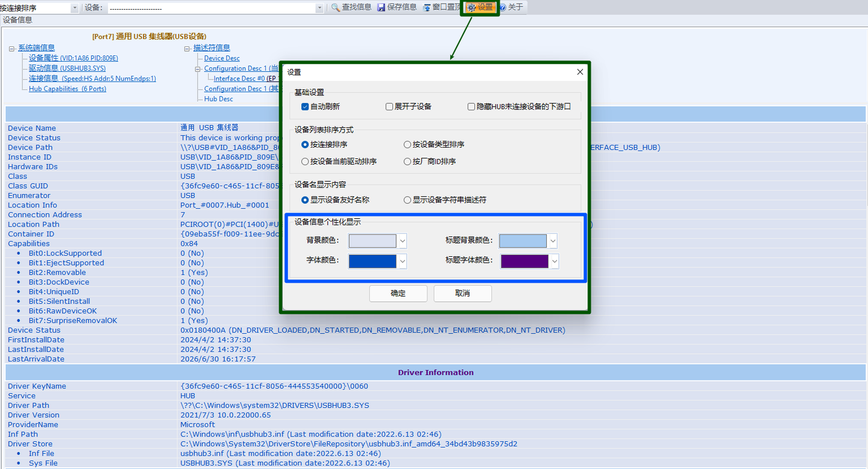The image size is (868, 469).
Task: Click the 查找信息 search toolbar button
Action: (351, 7)
